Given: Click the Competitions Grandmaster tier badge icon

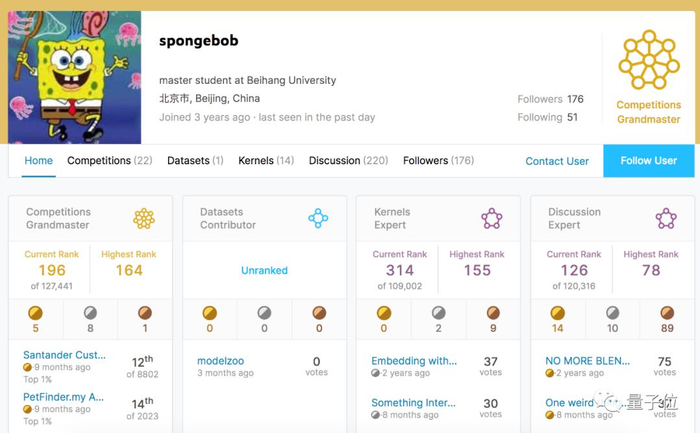Looking at the screenshot, I should (649, 60).
